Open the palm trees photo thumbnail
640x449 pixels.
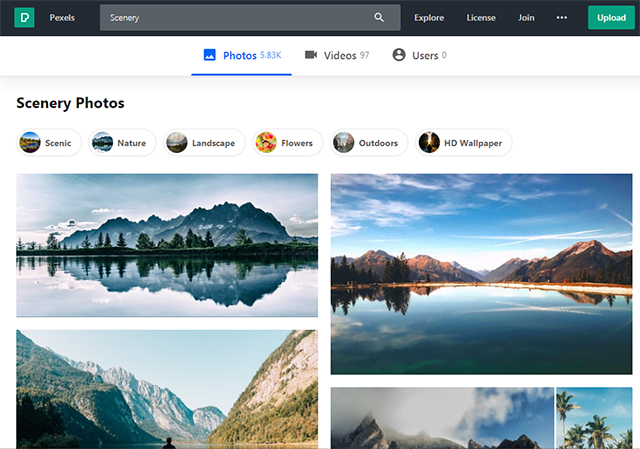pos(594,418)
